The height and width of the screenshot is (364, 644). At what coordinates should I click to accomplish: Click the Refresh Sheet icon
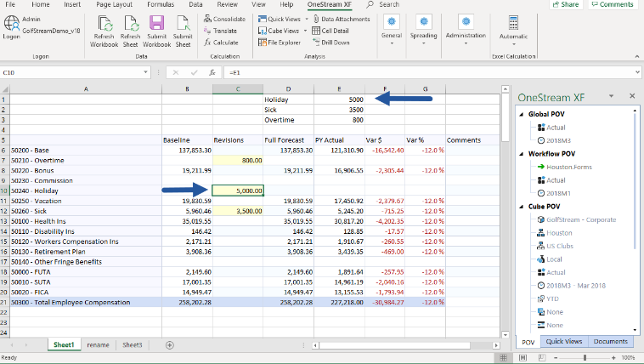point(130,25)
